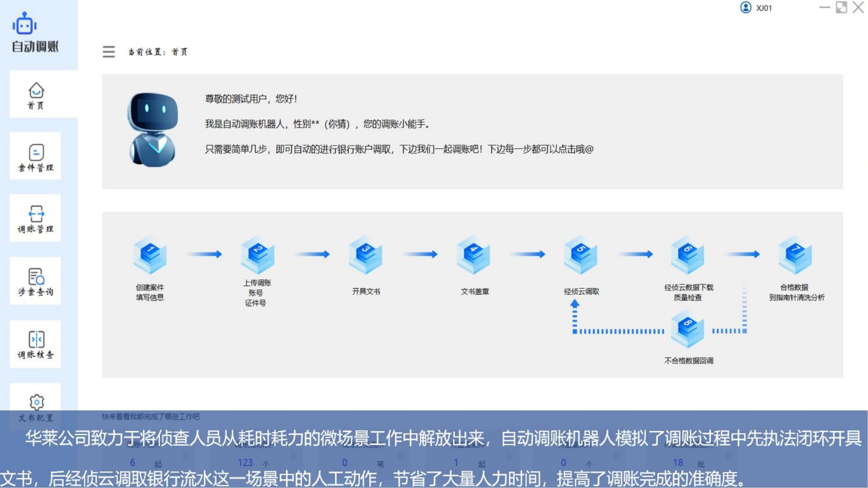
Task: Click the XJ01 username text
Action: pos(764,8)
